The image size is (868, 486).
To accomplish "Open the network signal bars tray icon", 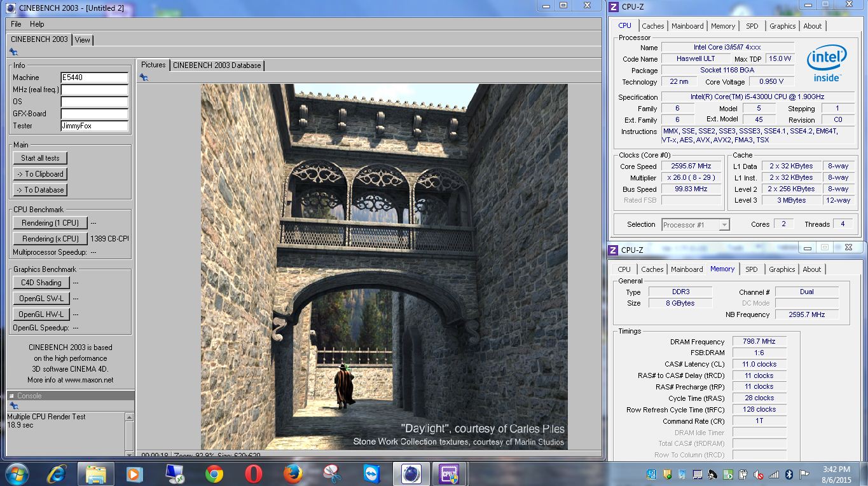I will click(x=774, y=474).
